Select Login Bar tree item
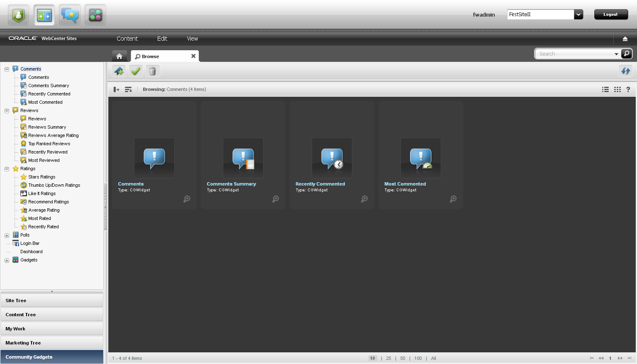 [30, 243]
